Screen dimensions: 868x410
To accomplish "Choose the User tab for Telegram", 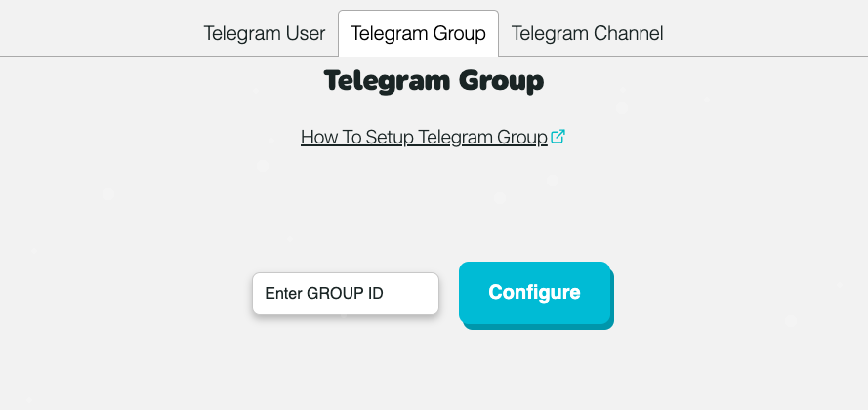I will click(x=265, y=33).
